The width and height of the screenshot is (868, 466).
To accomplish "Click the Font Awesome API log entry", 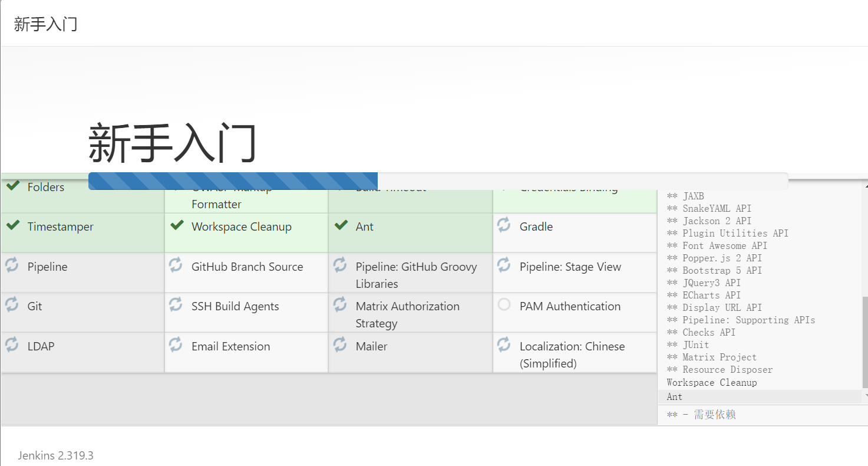I will click(x=717, y=245).
